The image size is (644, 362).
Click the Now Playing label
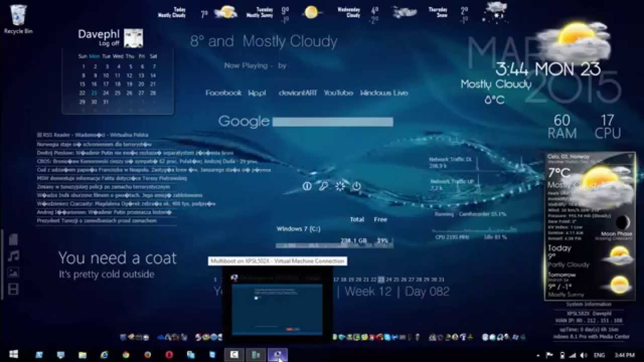point(246,65)
